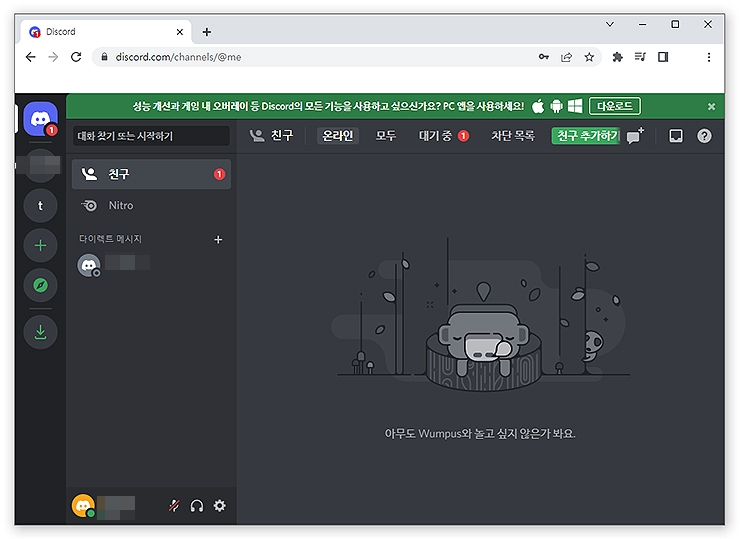The width and height of the screenshot is (740, 539).
Task: Share this page icon in address bar
Action: coord(566,57)
